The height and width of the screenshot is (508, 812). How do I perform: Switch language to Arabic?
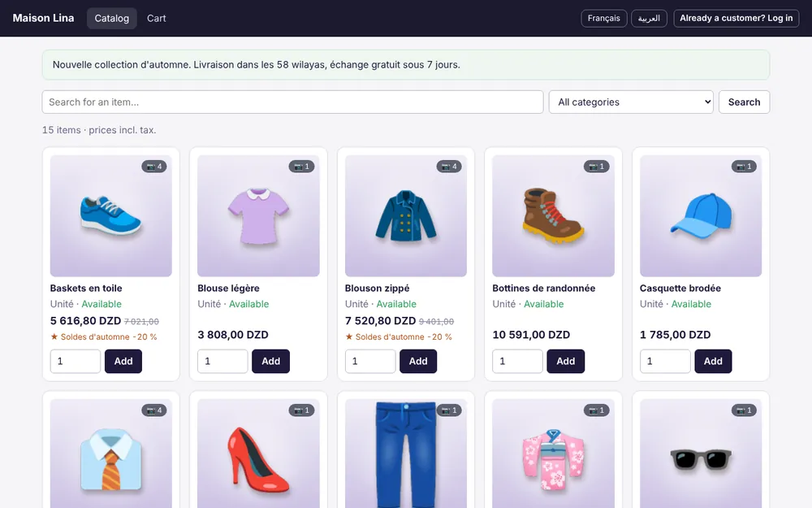coord(649,18)
